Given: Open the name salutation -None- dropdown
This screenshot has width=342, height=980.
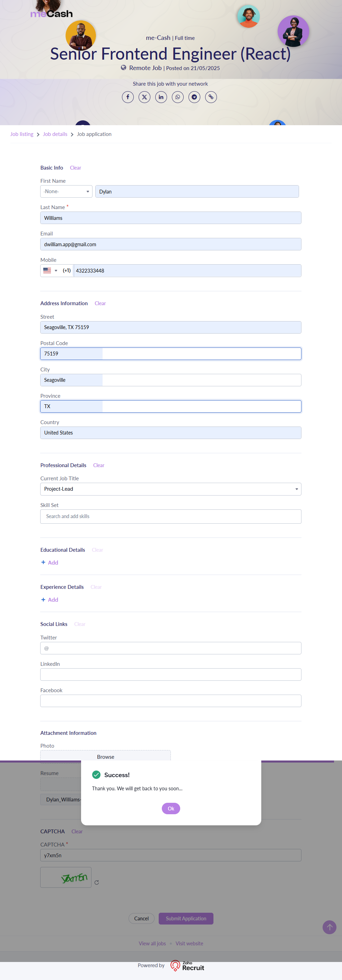Looking at the screenshot, I should pos(66,191).
